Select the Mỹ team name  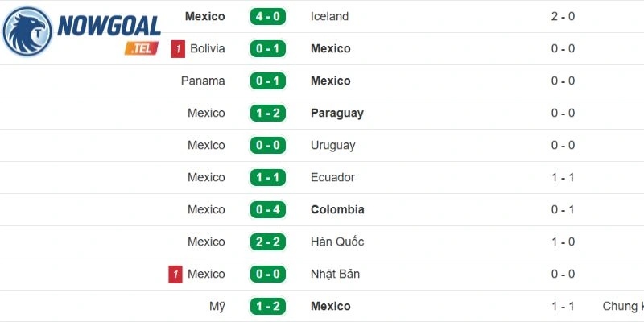click(217, 307)
